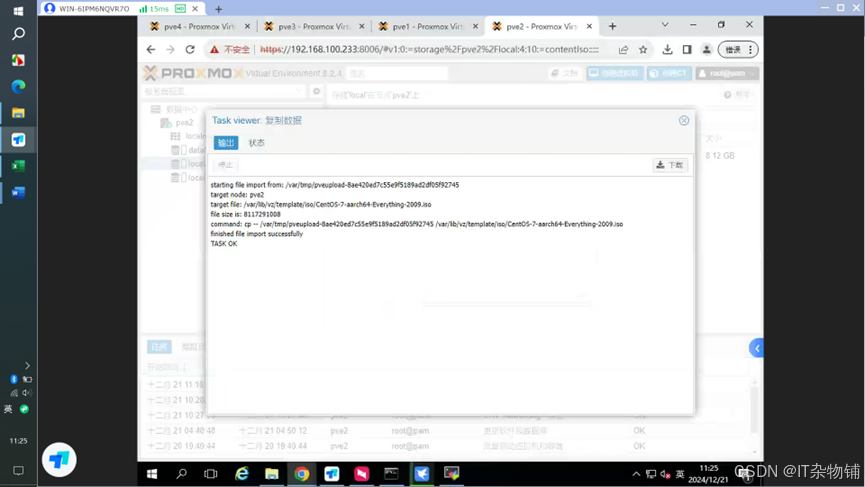Select the 'file size is: 8117291008' line
The height and width of the screenshot is (487, 865).
tap(245, 214)
